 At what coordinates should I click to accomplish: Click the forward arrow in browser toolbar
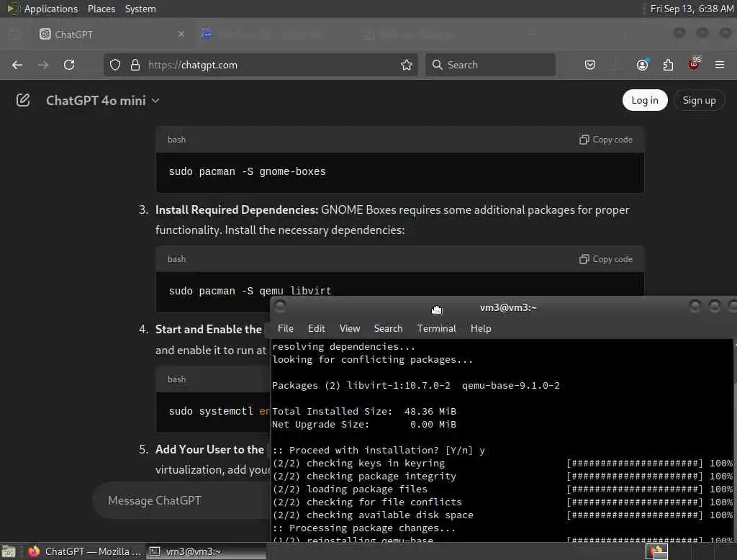43,65
